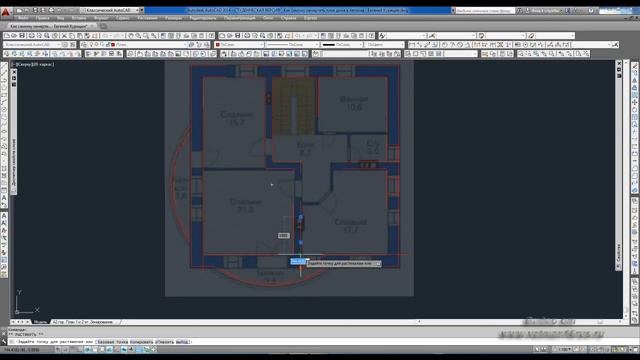Open the dimension style dropdown in Styles toolbar
The width and height of the screenshot is (640, 360).
coord(454,36)
